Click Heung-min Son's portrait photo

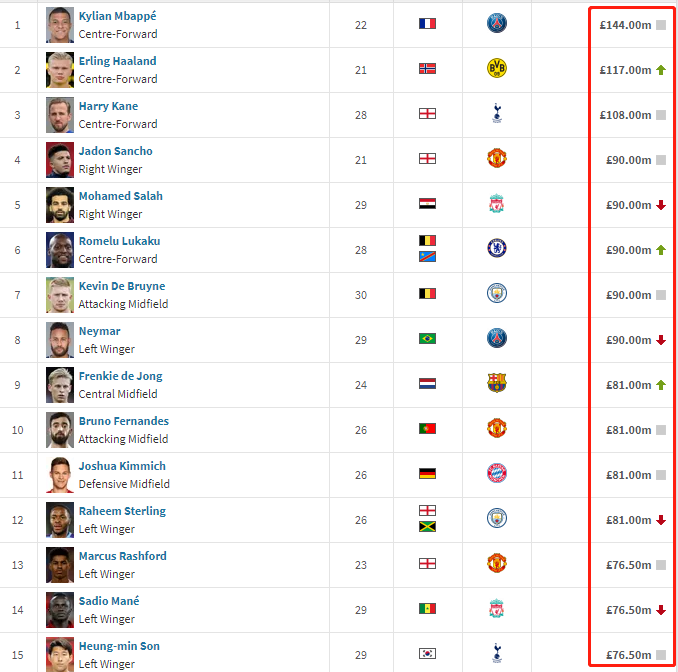(x=60, y=654)
